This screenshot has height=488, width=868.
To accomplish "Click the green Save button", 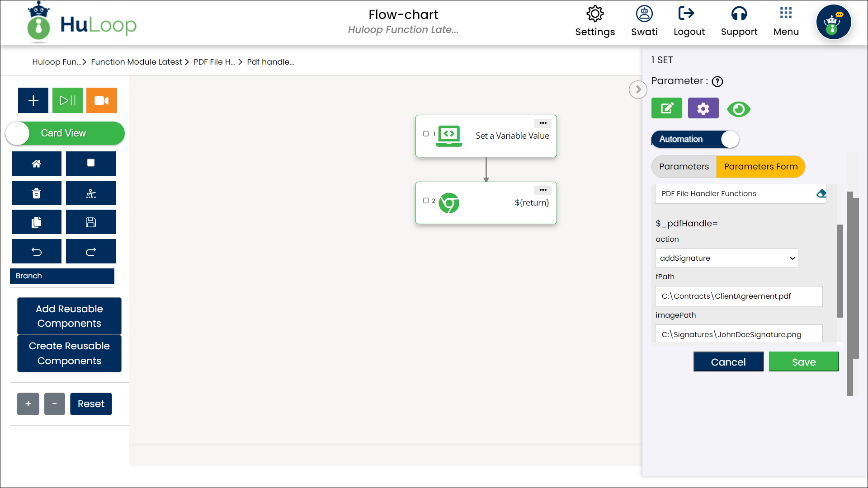I will [x=804, y=362].
